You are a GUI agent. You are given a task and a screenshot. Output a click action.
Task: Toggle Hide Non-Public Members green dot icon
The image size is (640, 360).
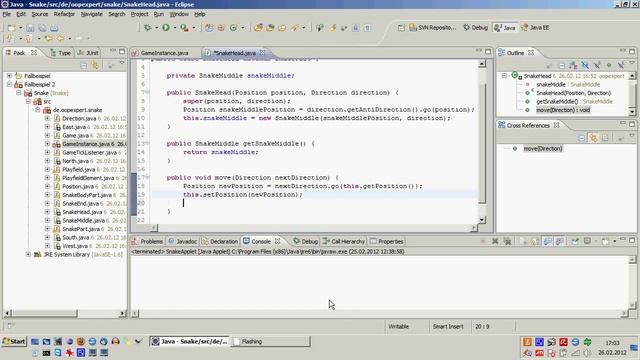(609, 65)
